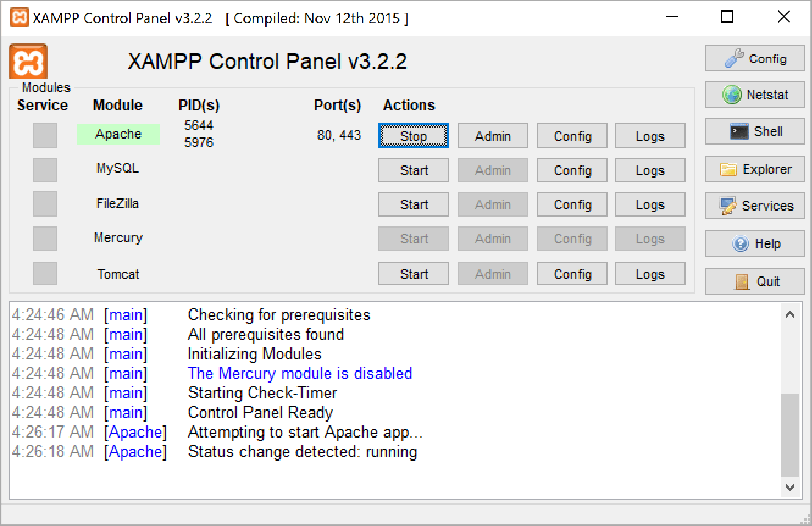Image resolution: width=812 pixels, height=526 pixels.
Task: Open the Apache Admin page
Action: pos(493,136)
